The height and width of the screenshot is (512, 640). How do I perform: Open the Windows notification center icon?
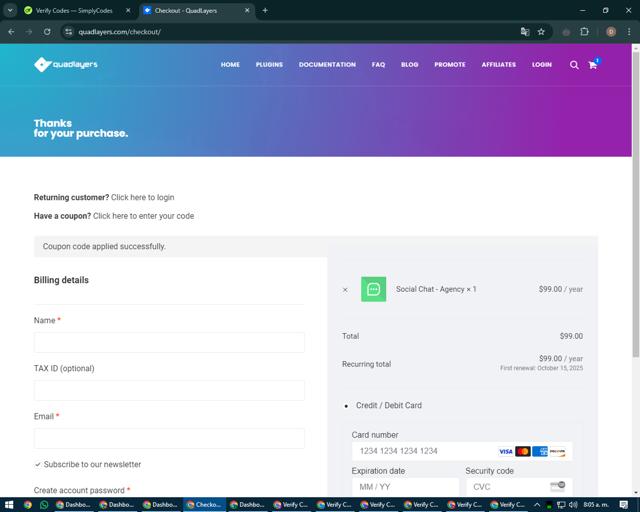624,505
